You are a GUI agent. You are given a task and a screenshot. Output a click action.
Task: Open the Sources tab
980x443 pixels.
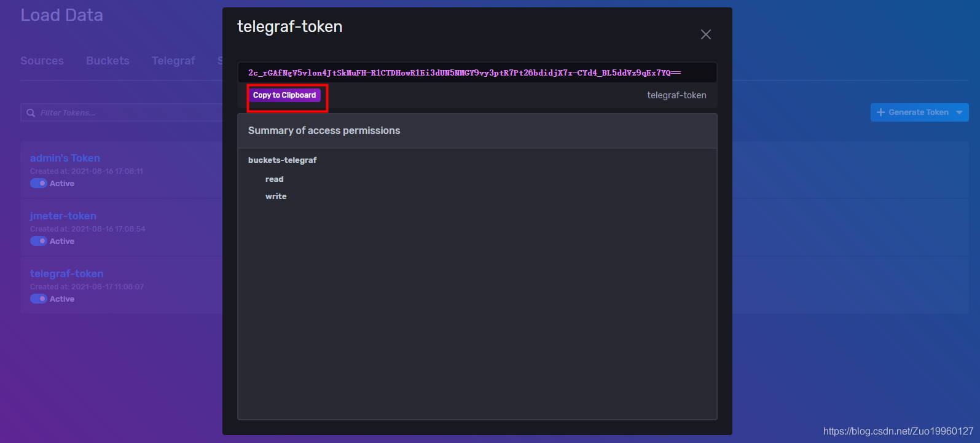click(x=42, y=61)
